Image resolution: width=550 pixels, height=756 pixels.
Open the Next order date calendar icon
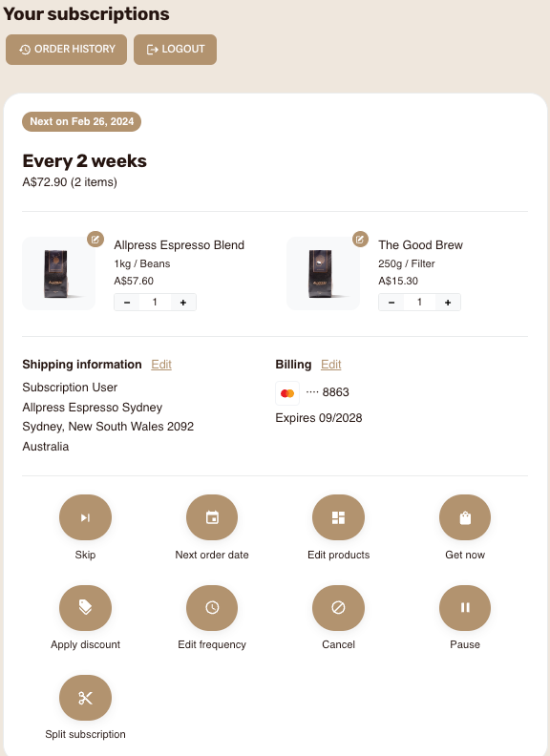point(212,517)
